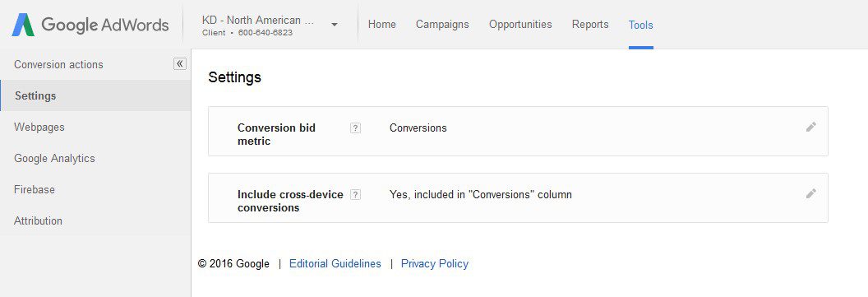
Task: Switch to the Opportunities tab
Action: coord(520,25)
